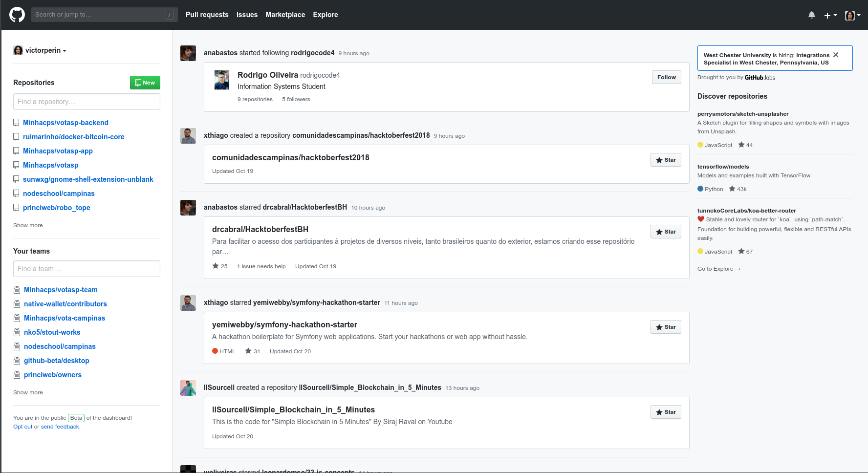
Task: Open GitHub Jobs link
Action: [759, 77]
